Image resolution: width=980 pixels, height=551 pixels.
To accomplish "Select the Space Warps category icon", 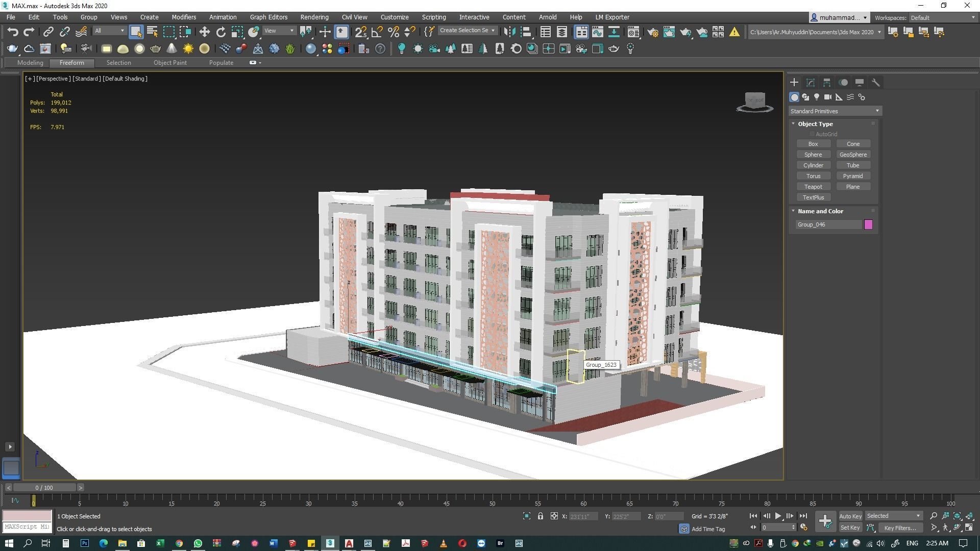I will [x=850, y=97].
